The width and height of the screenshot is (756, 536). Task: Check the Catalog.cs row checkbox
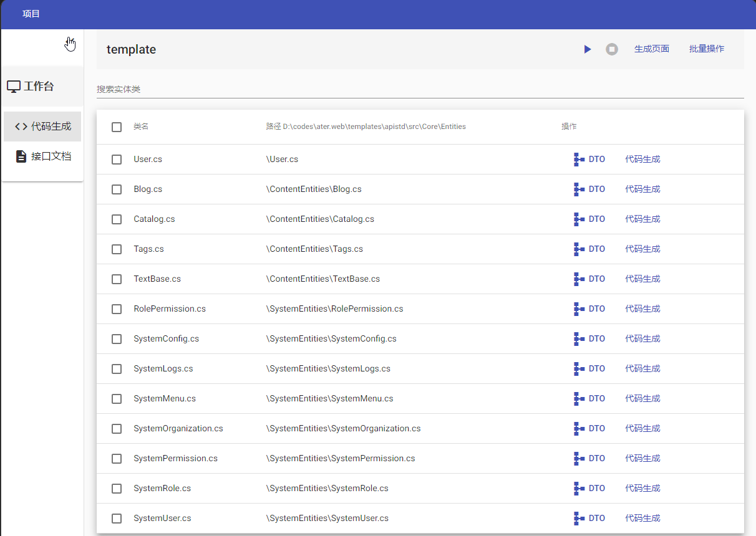point(117,219)
